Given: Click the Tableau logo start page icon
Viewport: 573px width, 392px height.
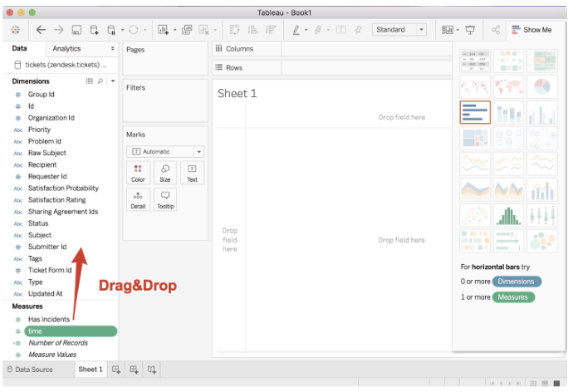Looking at the screenshot, I should (17, 30).
